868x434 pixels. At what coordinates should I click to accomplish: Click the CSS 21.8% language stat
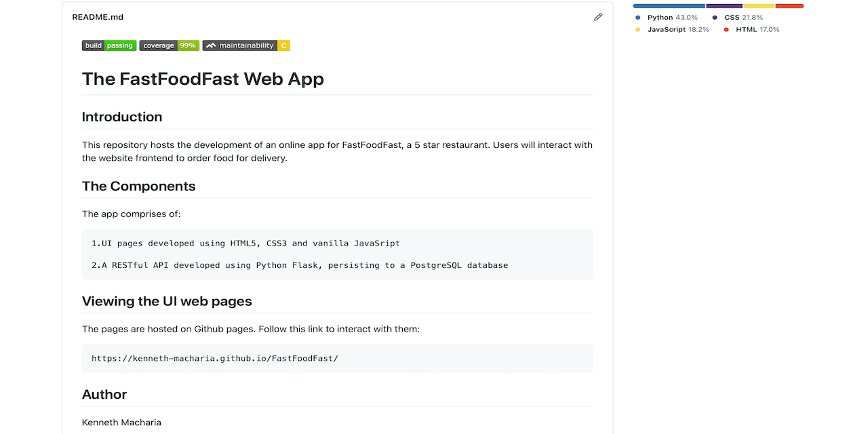pyautogui.click(x=743, y=17)
